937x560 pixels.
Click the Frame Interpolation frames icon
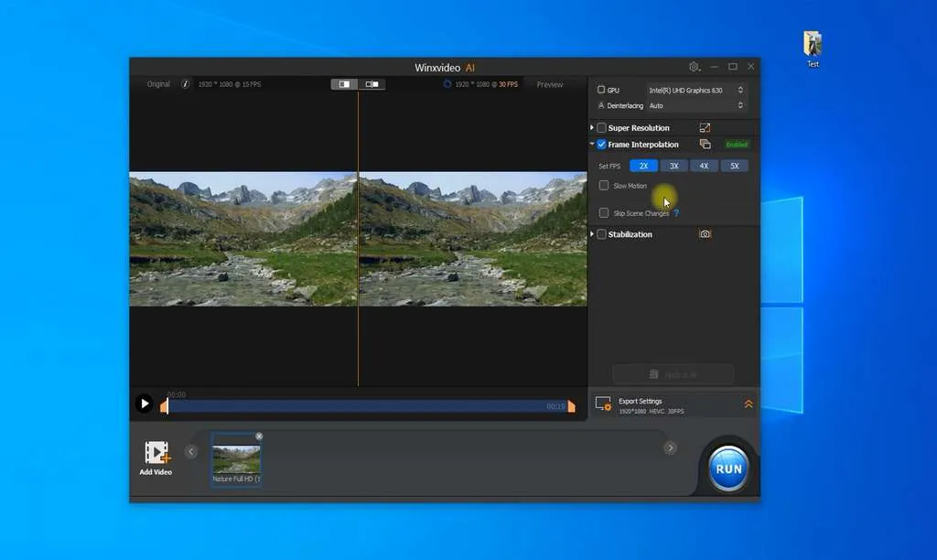coord(704,144)
